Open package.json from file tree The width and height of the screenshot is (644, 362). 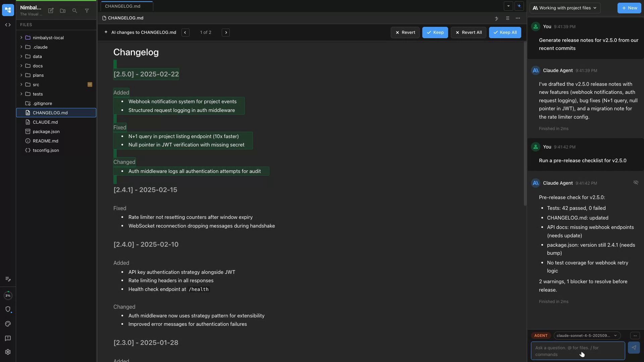[46, 131]
